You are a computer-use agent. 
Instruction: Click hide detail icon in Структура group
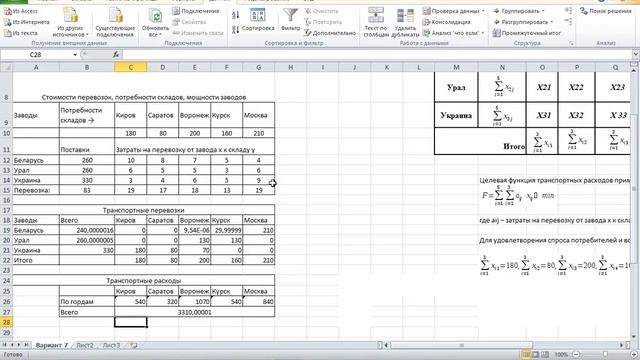click(x=568, y=22)
